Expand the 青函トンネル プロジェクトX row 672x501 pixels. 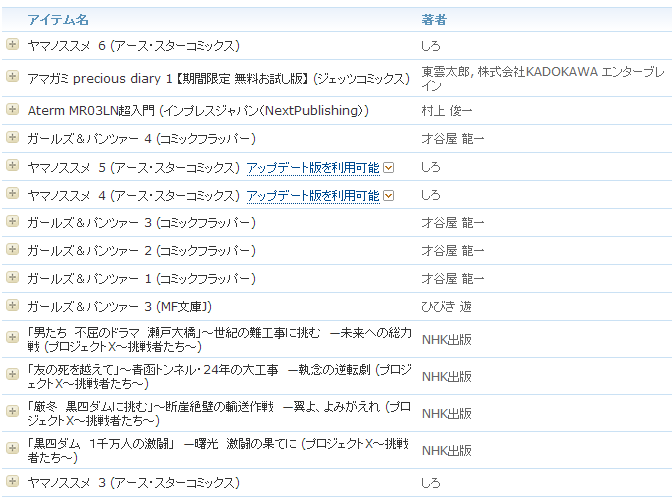pyautogui.click(x=12, y=375)
